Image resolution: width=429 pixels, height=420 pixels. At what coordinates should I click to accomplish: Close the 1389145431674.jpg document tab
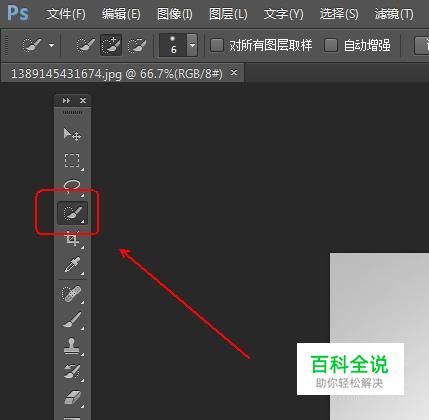click(234, 72)
